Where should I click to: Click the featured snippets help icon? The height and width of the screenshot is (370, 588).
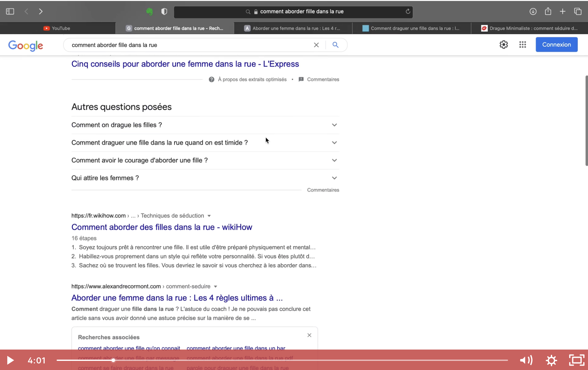[x=212, y=79]
